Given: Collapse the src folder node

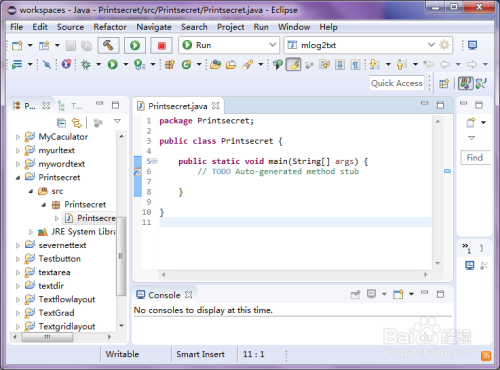Looking at the screenshot, I should coord(31,191).
